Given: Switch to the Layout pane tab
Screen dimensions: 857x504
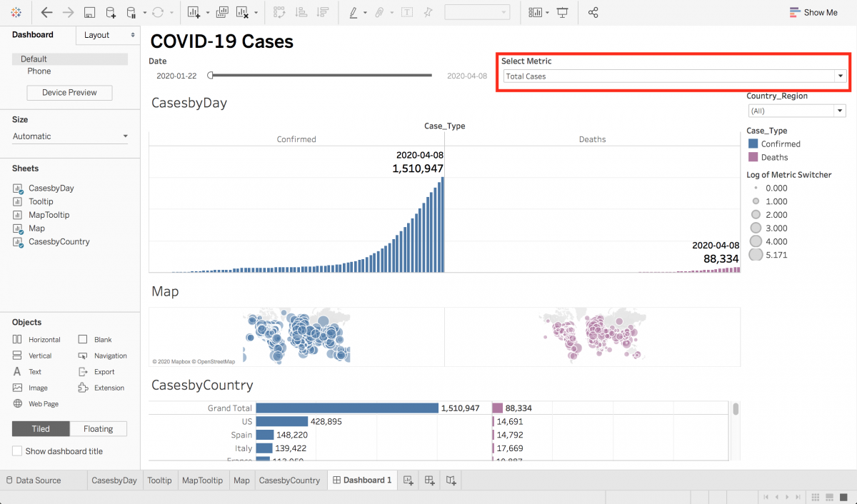Looking at the screenshot, I should pos(107,35).
